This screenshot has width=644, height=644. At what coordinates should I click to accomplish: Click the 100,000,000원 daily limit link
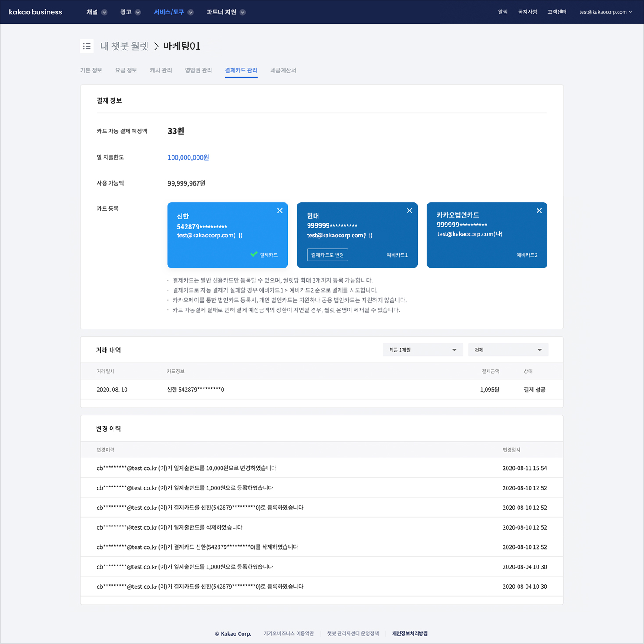pos(188,157)
